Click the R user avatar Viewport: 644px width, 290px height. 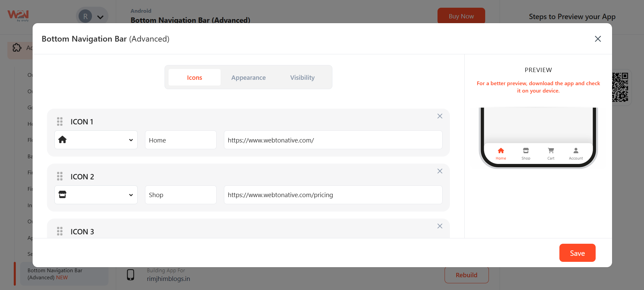[85, 16]
